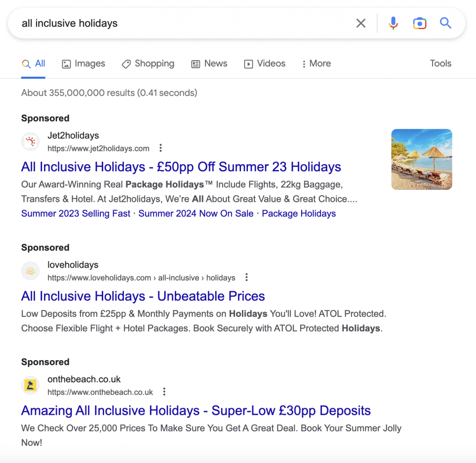Open the News results tab
The width and height of the screenshot is (476, 463).
(209, 63)
